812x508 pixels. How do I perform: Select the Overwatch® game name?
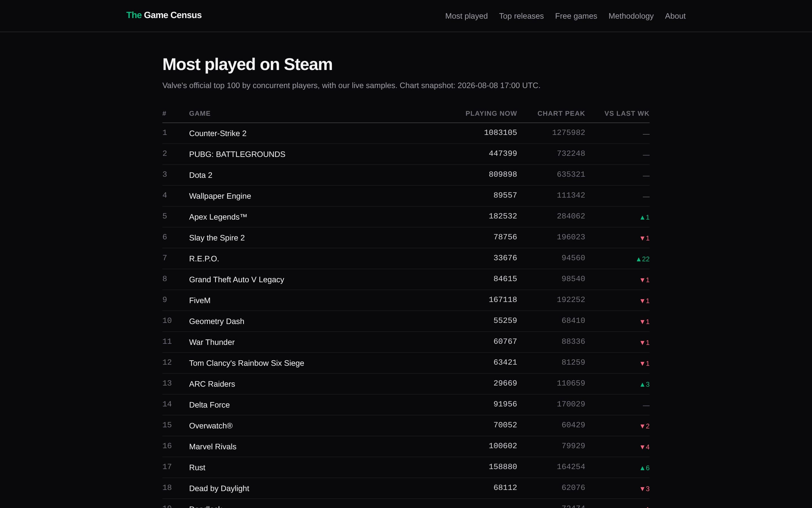click(211, 426)
